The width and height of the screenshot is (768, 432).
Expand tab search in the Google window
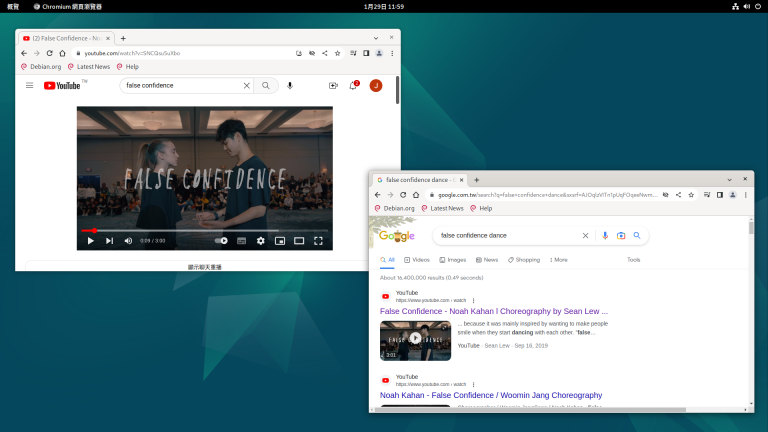tap(729, 180)
